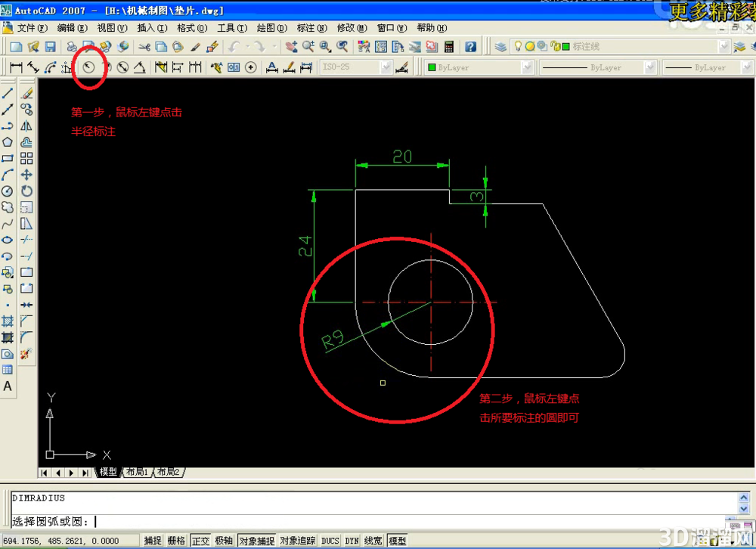Select the multiline Text tool
This screenshot has height=549, width=756.
coord(8,386)
